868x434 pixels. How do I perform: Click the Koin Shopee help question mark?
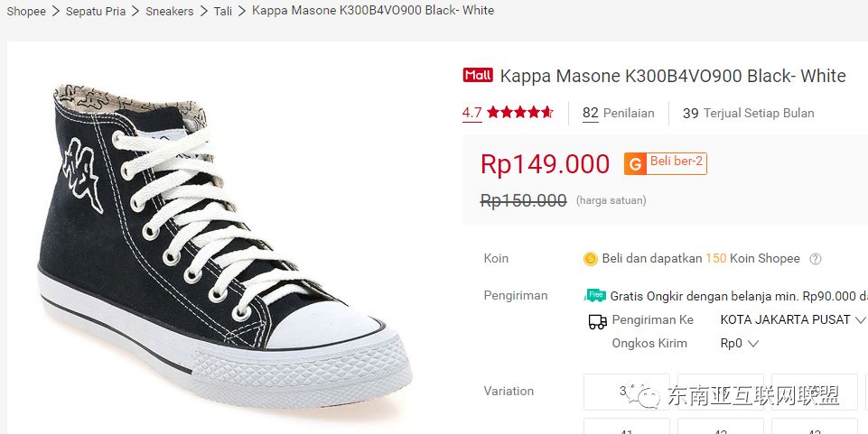(x=816, y=259)
